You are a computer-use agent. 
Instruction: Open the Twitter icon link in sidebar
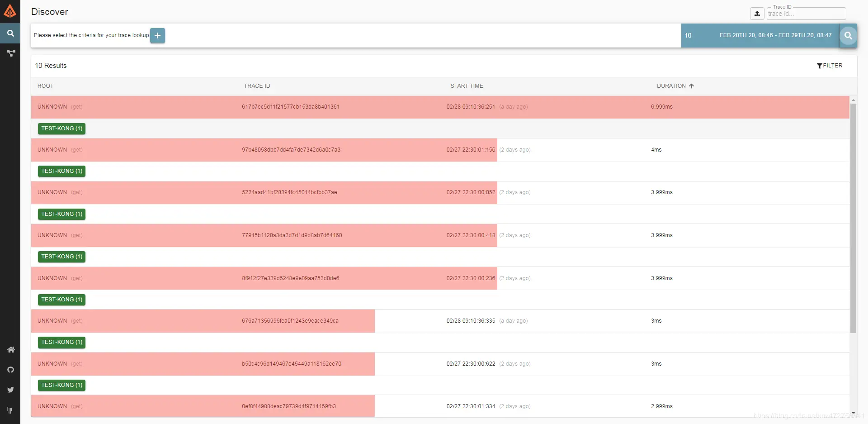11,390
